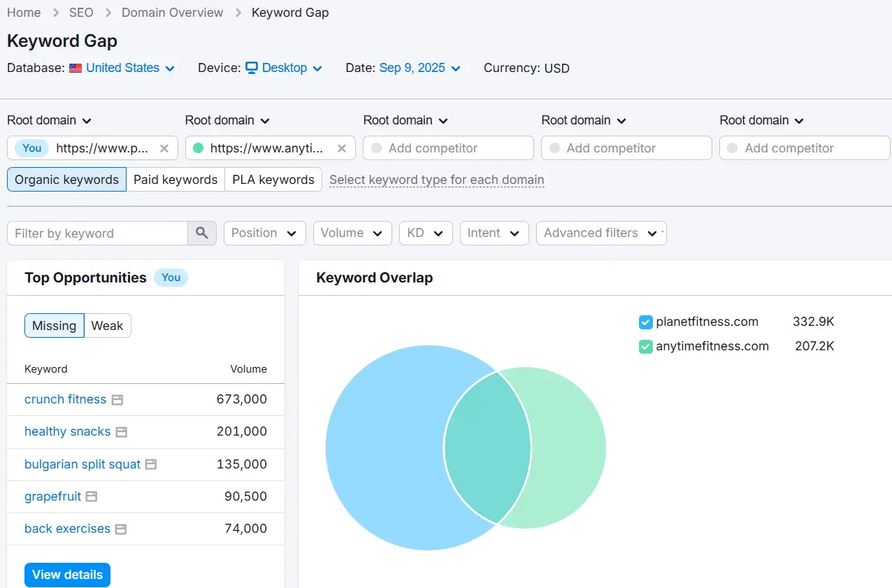The image size is (892, 588).
Task: Click the SERP icon next to bulgarian split squat
Action: coord(151,464)
